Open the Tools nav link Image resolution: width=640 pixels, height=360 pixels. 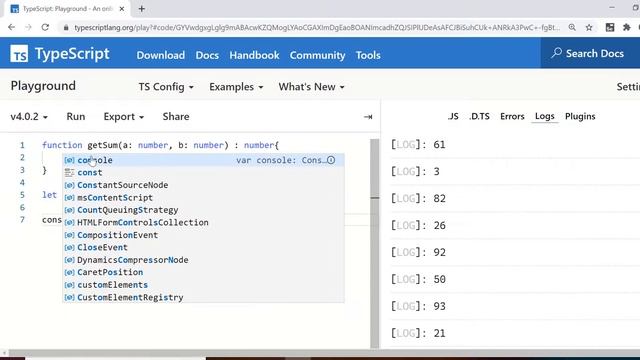click(368, 55)
